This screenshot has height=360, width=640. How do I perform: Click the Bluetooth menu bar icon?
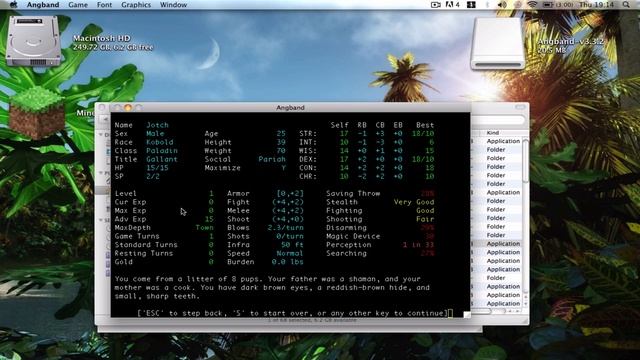point(487,4)
